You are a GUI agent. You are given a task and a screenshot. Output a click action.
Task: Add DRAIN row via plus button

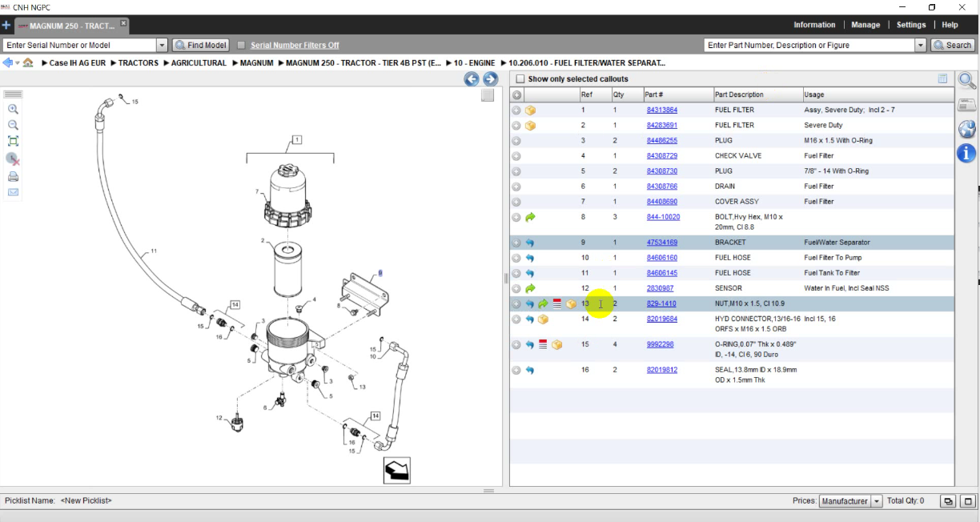coord(516,187)
